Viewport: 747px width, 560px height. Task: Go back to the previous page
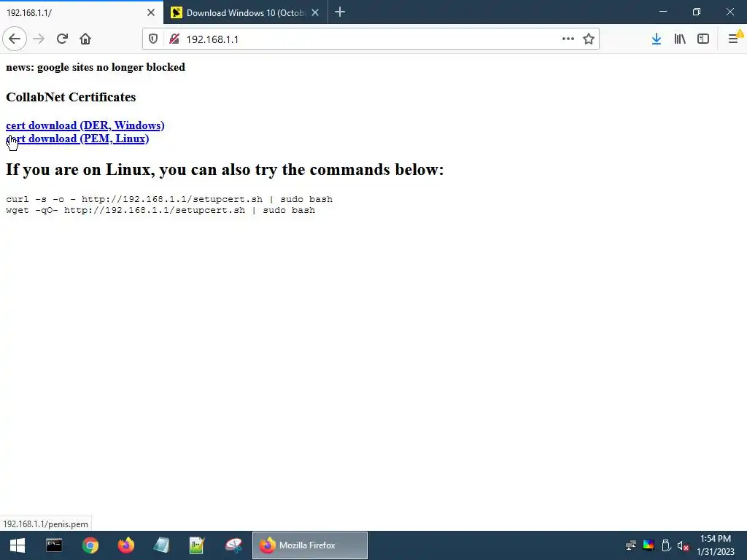click(15, 39)
